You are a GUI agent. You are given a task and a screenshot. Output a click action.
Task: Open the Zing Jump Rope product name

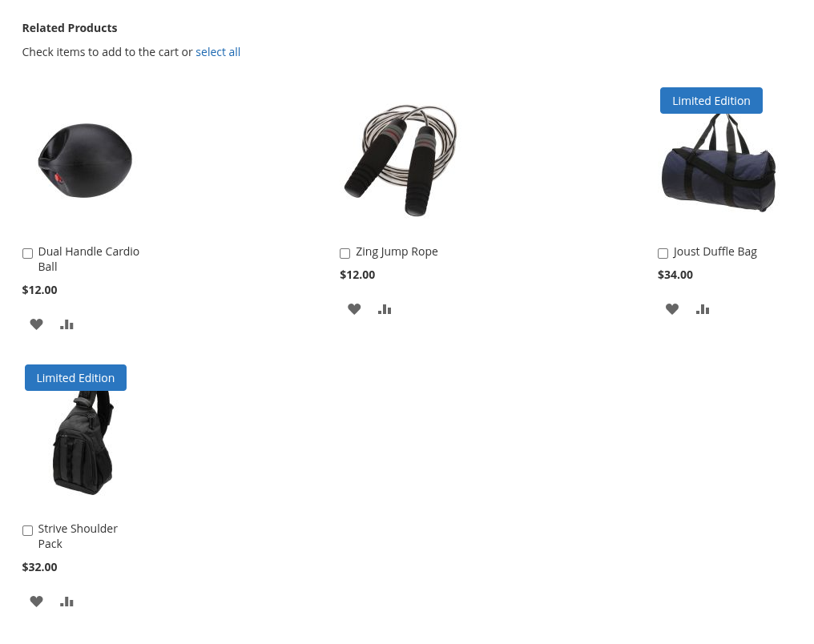(397, 252)
